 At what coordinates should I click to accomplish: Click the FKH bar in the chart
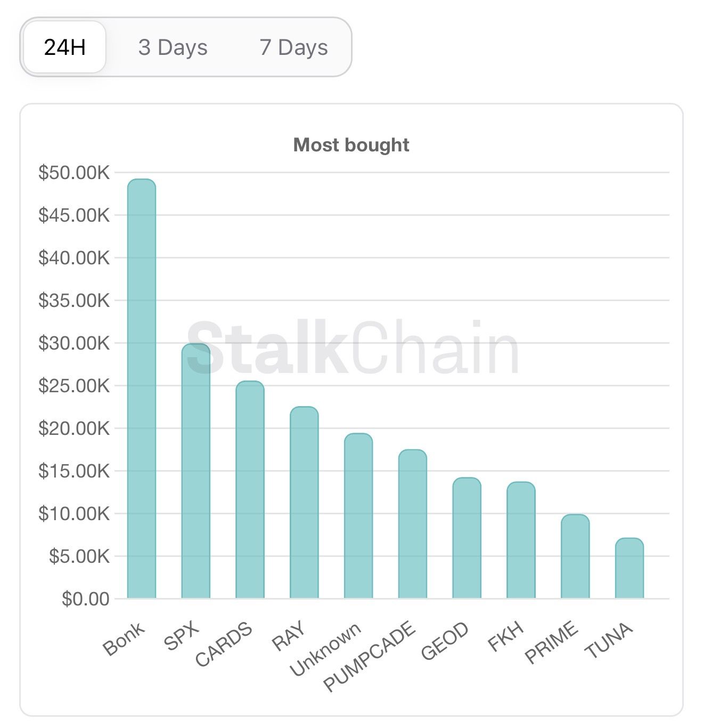click(x=521, y=540)
